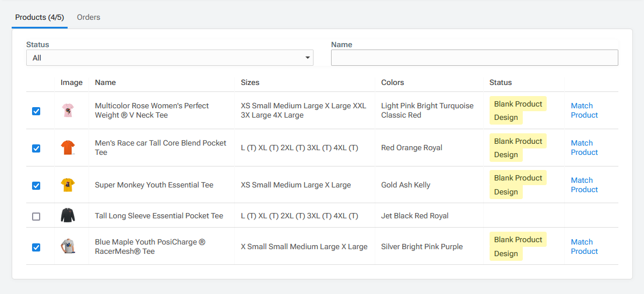The height and width of the screenshot is (294, 644).
Task: Click Match Product for Super Monkey Tee
Action: 584,185
